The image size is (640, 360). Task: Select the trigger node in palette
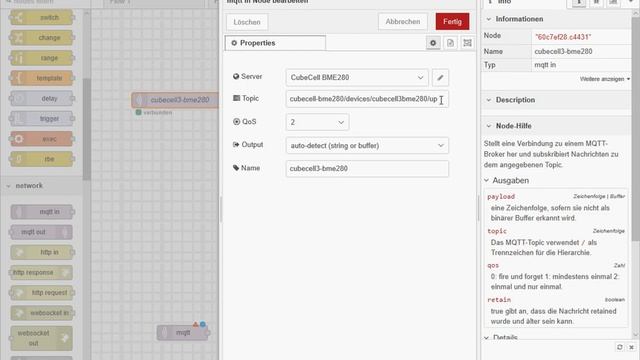pos(42,118)
